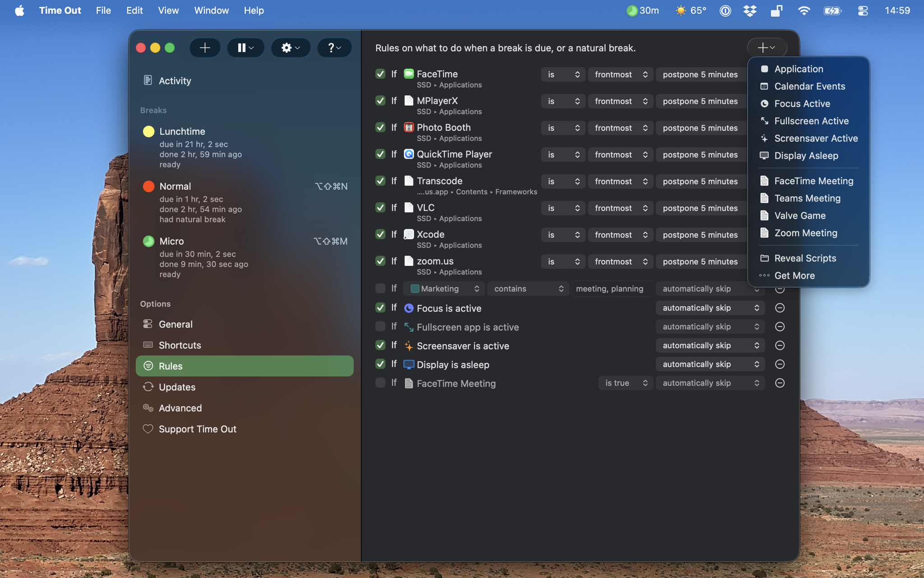
Task: Open Advanced options in sidebar
Action: click(245, 408)
